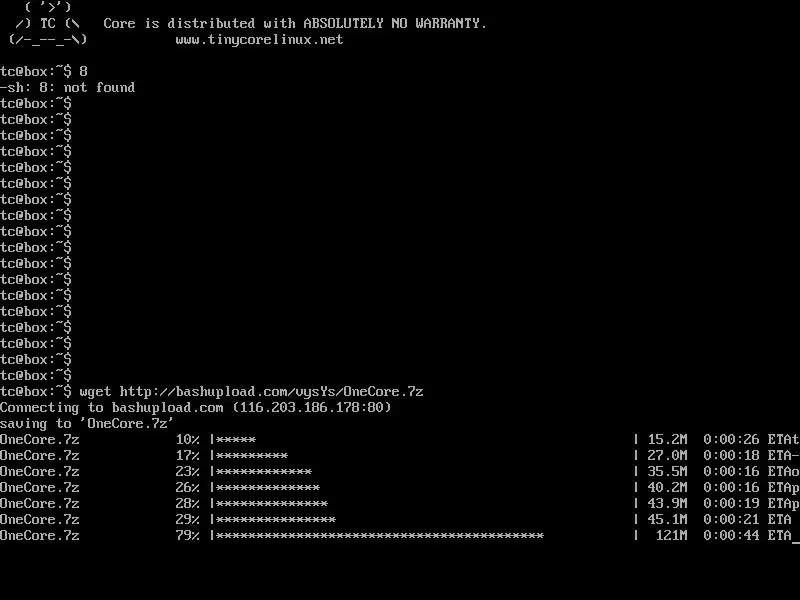
Task: Click the 23% progress asterisk bar
Action: coord(264,472)
